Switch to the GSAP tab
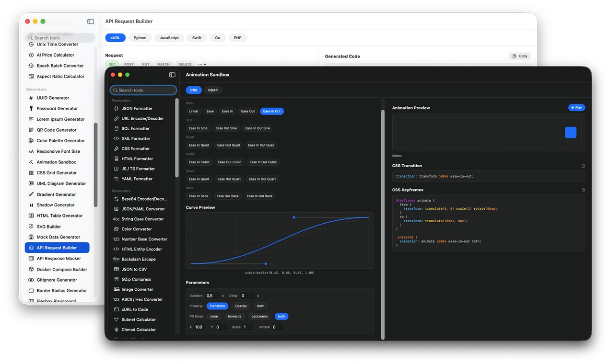The image size is (609, 364). [213, 90]
